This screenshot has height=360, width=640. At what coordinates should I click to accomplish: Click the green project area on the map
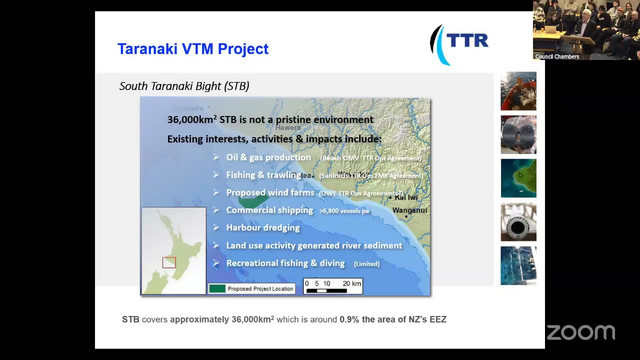point(253,200)
